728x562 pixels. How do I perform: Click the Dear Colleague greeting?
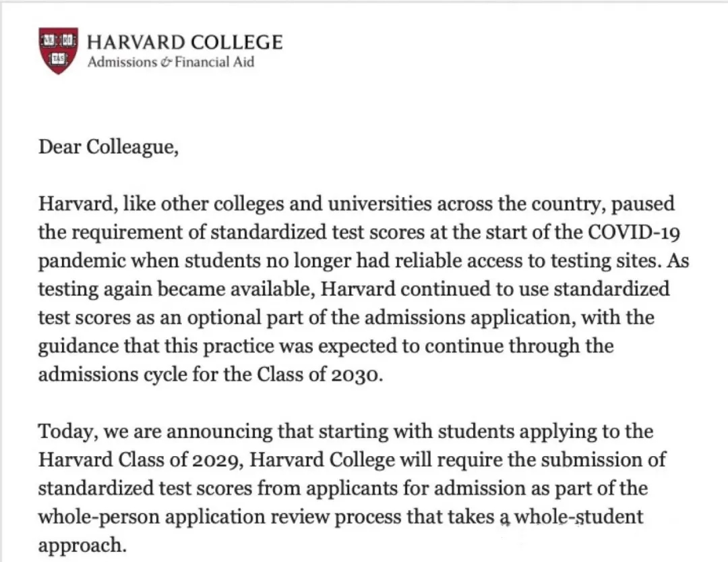tap(108, 147)
